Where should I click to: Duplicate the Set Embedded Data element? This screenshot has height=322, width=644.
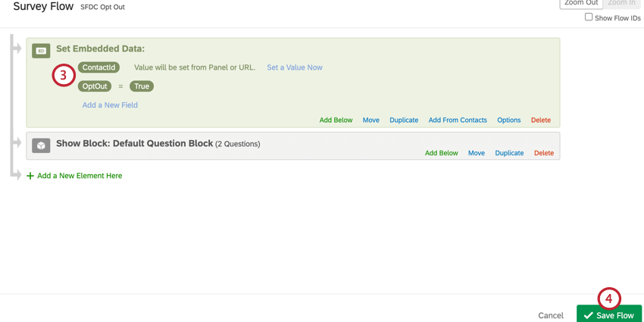[404, 120]
